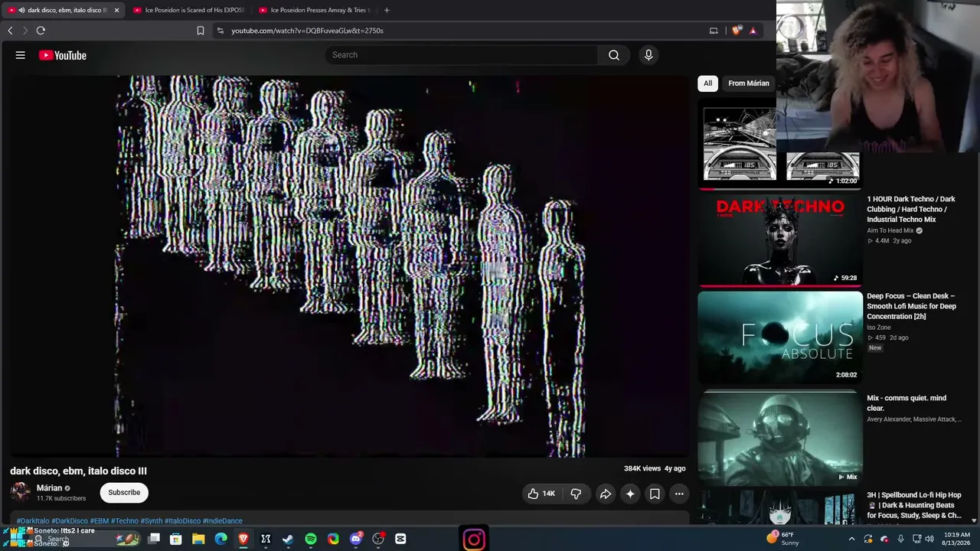Open Discord from the taskbar
Viewport: 980px width, 551px height.
[x=356, y=539]
